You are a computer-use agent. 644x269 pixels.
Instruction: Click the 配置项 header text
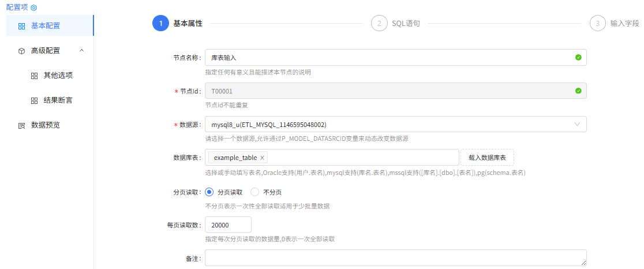pos(18,8)
